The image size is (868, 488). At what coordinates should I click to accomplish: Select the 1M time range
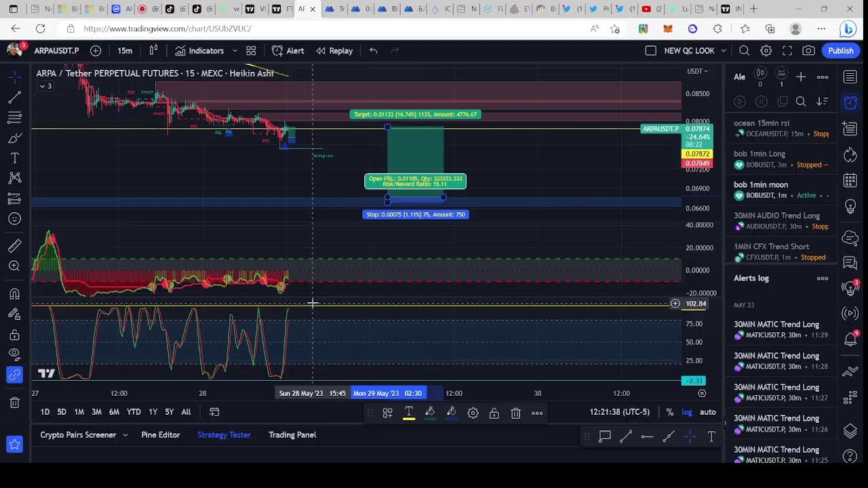coord(79,412)
